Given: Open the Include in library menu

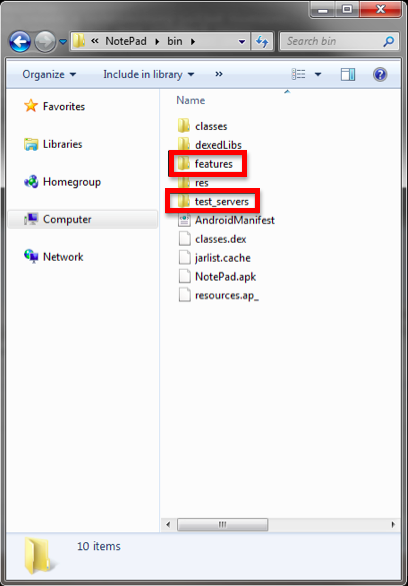Looking at the screenshot, I should [x=149, y=74].
